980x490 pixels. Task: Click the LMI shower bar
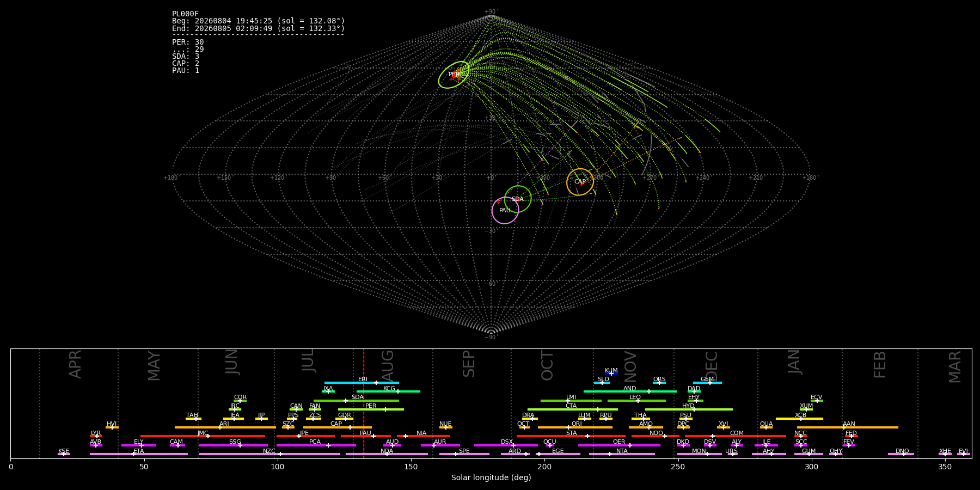click(x=571, y=401)
